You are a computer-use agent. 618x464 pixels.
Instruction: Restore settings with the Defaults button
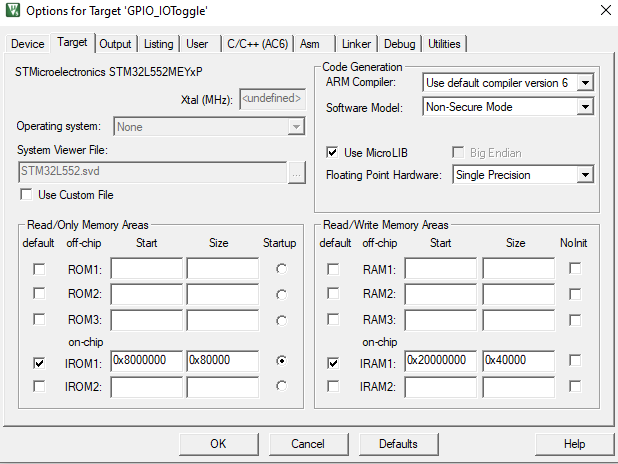tap(398, 444)
